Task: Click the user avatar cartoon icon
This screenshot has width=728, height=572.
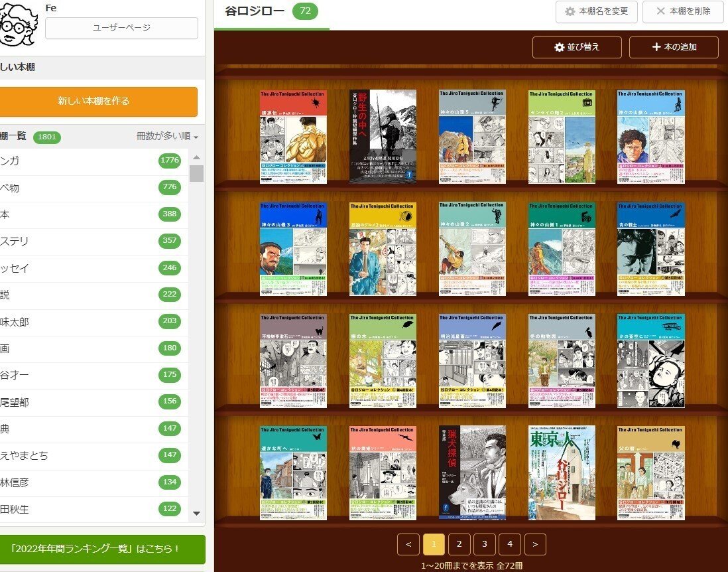Action: tap(18, 23)
